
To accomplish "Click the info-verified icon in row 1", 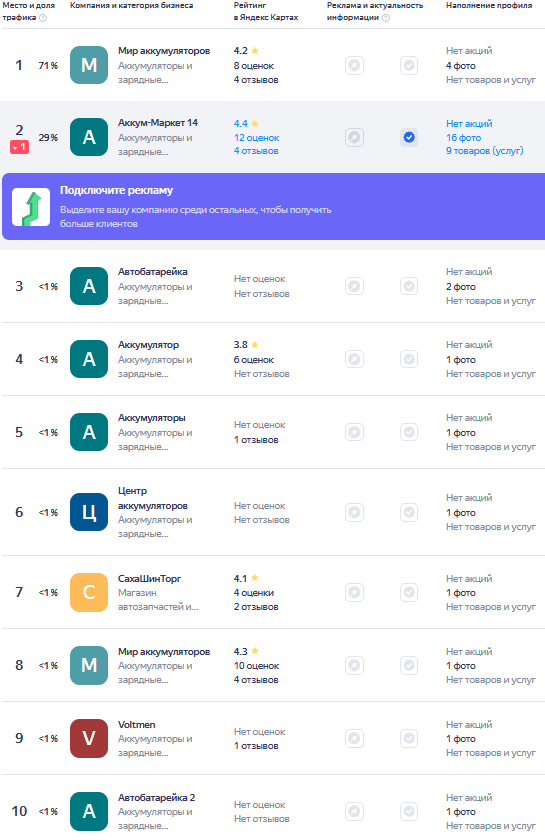I will pyautogui.click(x=409, y=65).
